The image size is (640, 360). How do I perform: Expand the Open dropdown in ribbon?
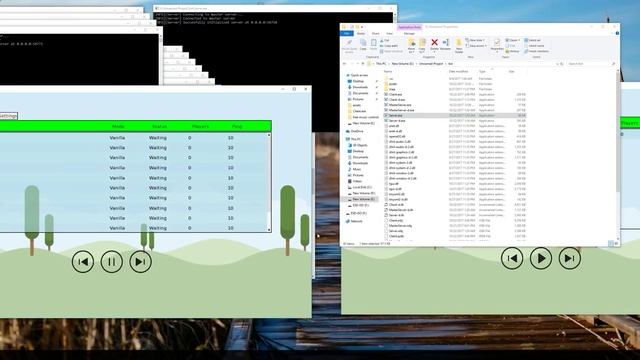(x=513, y=40)
